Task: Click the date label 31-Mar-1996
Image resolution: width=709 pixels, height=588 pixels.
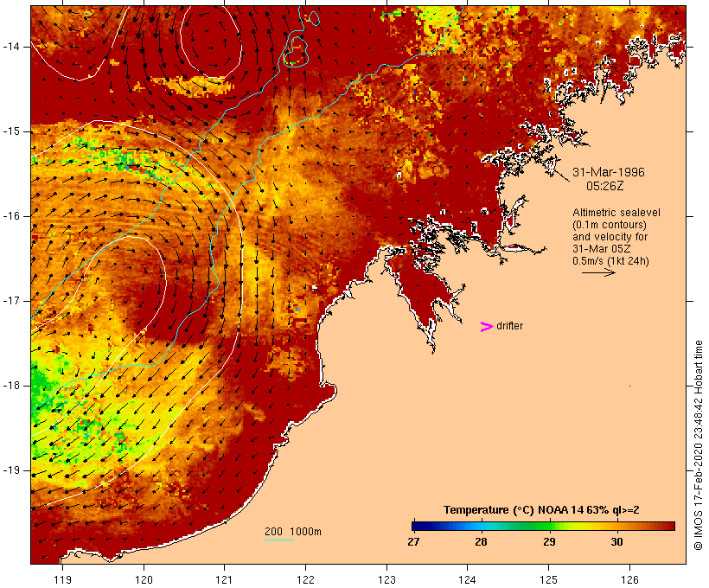Action: pos(608,172)
